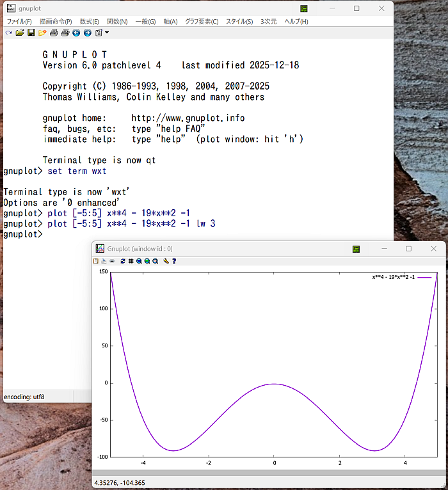
Task: Click the legend label 'x**4 - 19*x**2 -1'
Action: pos(394,277)
